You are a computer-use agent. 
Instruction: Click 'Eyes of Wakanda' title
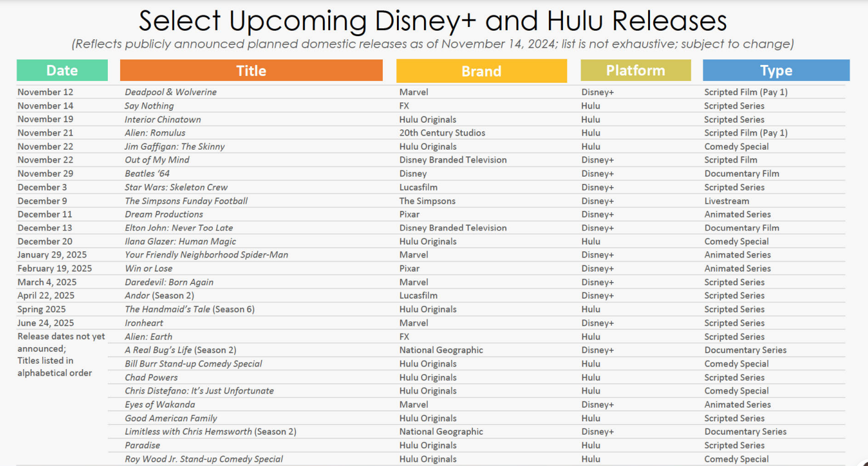(160, 404)
